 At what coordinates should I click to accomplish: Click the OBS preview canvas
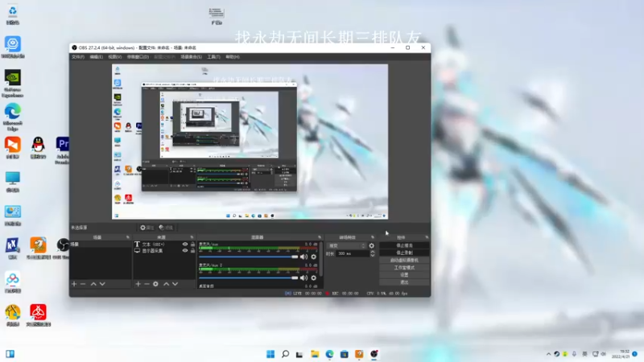tap(250, 142)
